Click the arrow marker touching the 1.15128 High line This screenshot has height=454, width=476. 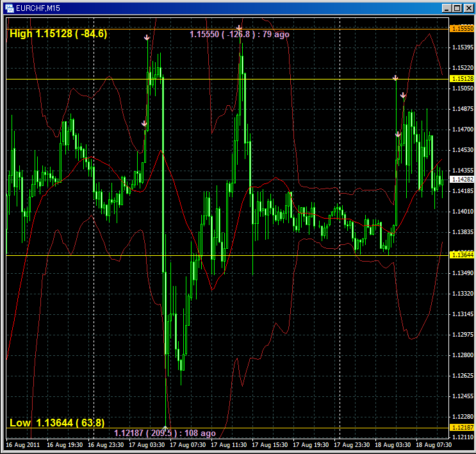(395, 78)
